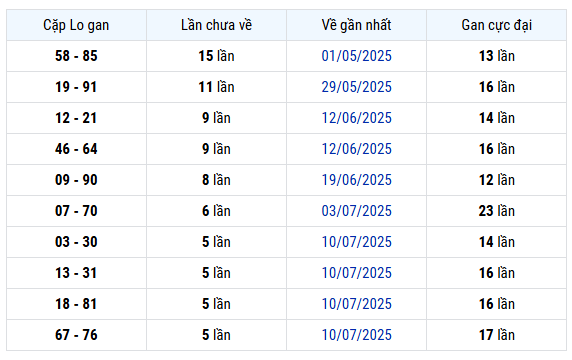Click the 15 lần cell
The height and width of the screenshot is (360, 572).
216,56
